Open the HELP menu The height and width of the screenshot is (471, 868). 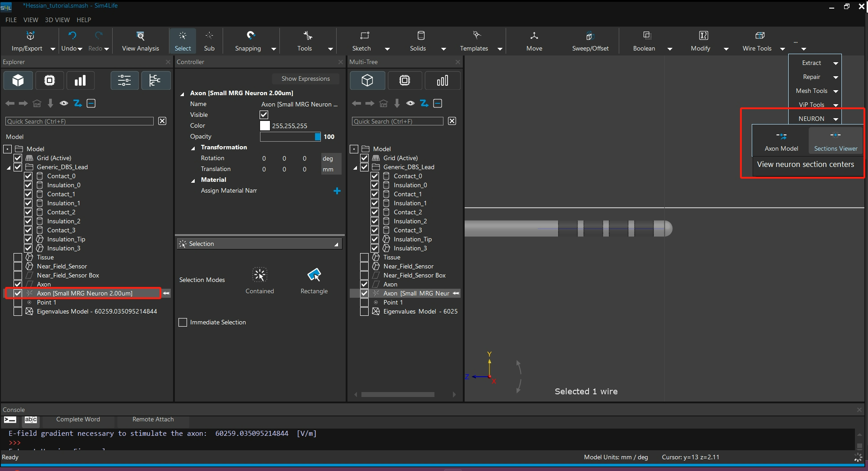click(x=84, y=20)
